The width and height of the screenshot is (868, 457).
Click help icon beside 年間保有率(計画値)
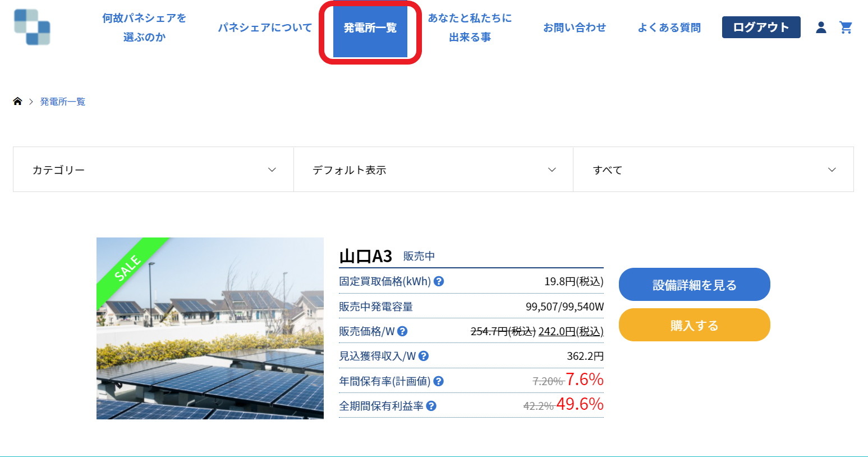(439, 381)
